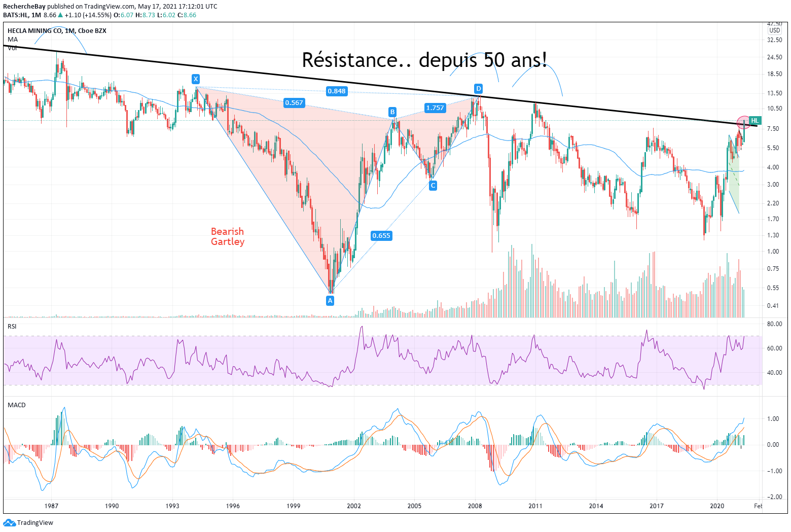Click the TradingView cloud logo icon
The height and width of the screenshot is (532, 791).
coord(9,522)
